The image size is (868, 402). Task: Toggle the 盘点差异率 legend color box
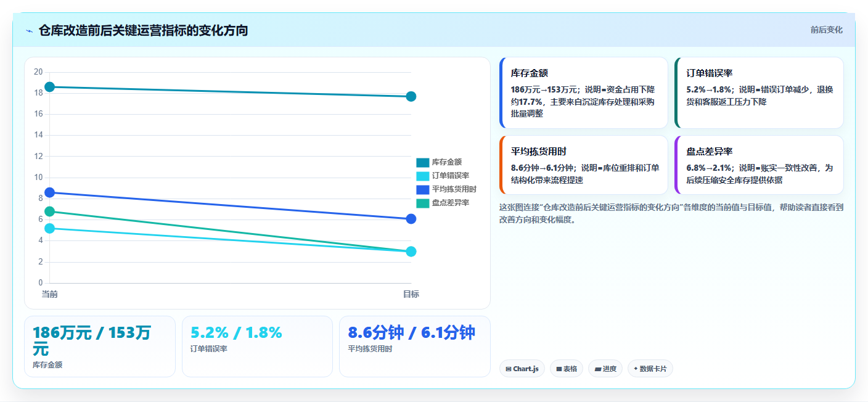click(422, 203)
